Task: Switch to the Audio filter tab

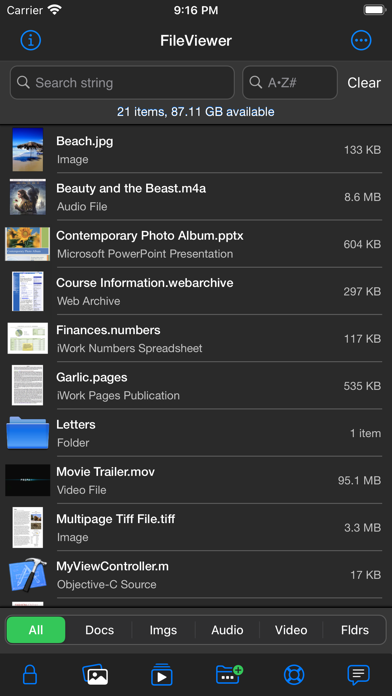Action: click(x=227, y=630)
